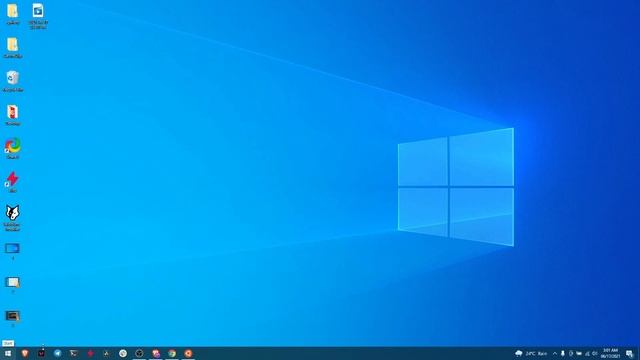This screenshot has height=360, width=640.
Task: Select the colorful swirl shortcut on the desktop
Action: click(x=13, y=146)
